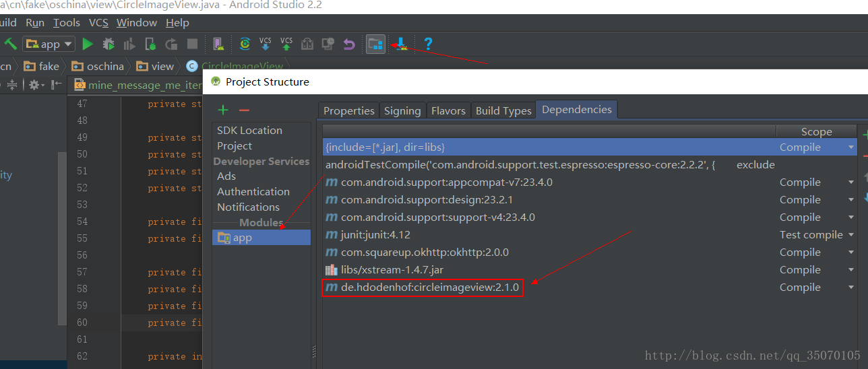Open the project panel gear settings

[34, 85]
